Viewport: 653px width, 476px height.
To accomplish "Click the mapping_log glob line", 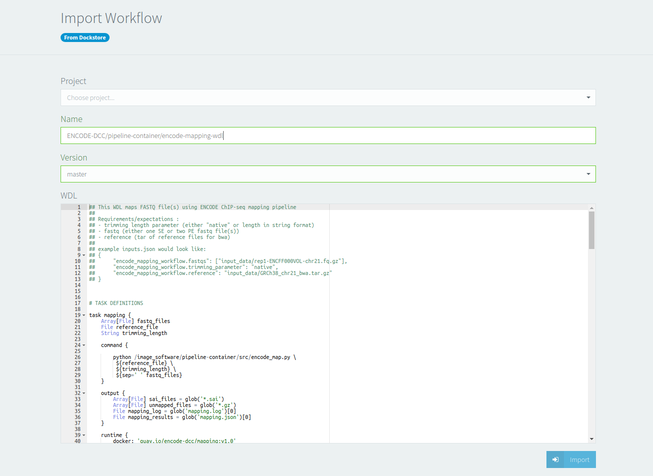I will pyautogui.click(x=174, y=411).
